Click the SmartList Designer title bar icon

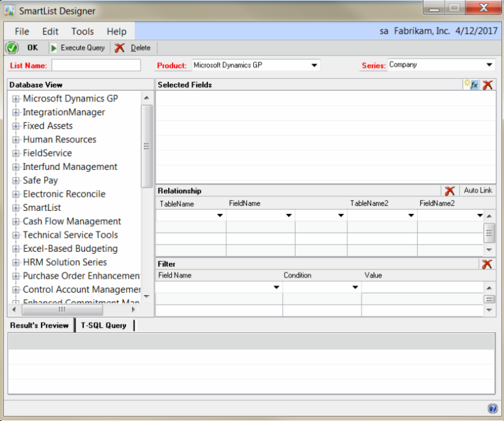coord(9,11)
